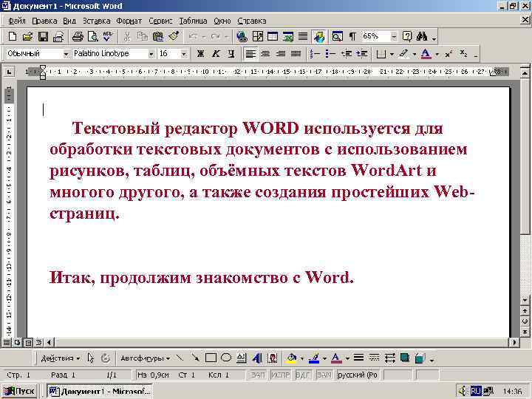This screenshot has height=399, width=532.
Task: Toggle show/hide paragraph marks ¶
Action: (353, 36)
